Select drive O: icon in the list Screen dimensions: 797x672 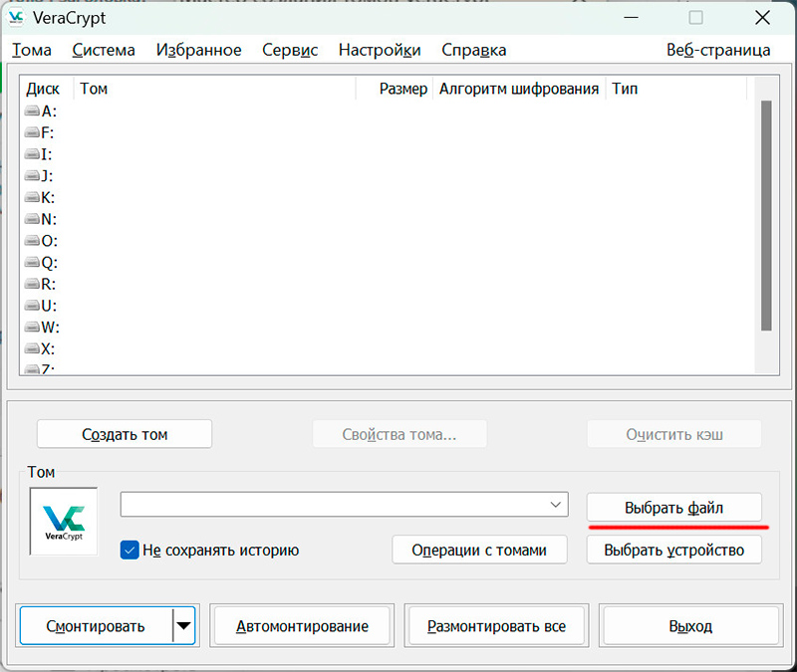click(32, 241)
